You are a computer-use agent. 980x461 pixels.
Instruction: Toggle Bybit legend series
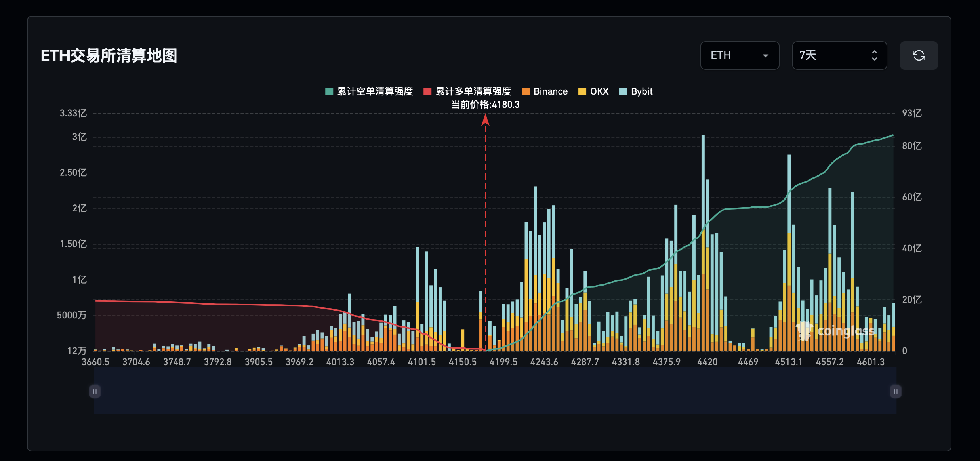[636, 91]
